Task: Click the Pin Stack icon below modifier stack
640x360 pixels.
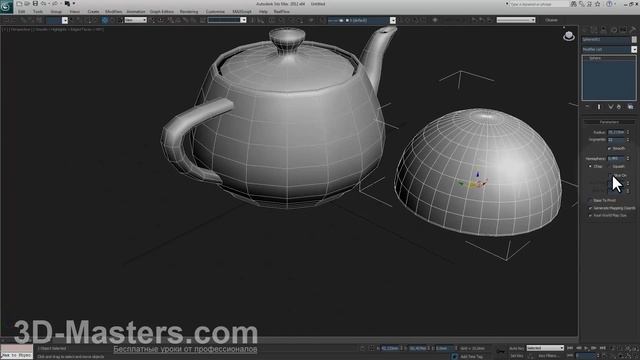Action: tap(587, 107)
